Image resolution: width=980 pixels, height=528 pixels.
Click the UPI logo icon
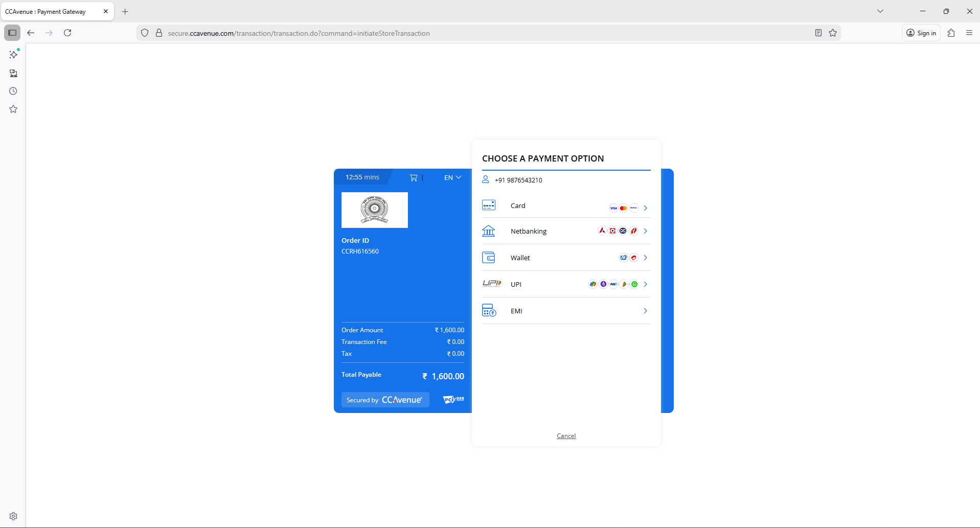click(x=491, y=284)
